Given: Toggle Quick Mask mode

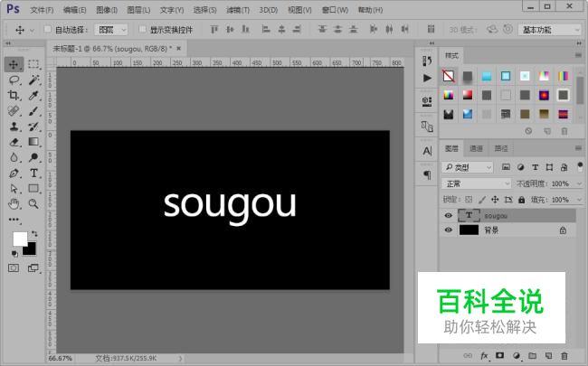Looking at the screenshot, I should pyautogui.click(x=14, y=267).
